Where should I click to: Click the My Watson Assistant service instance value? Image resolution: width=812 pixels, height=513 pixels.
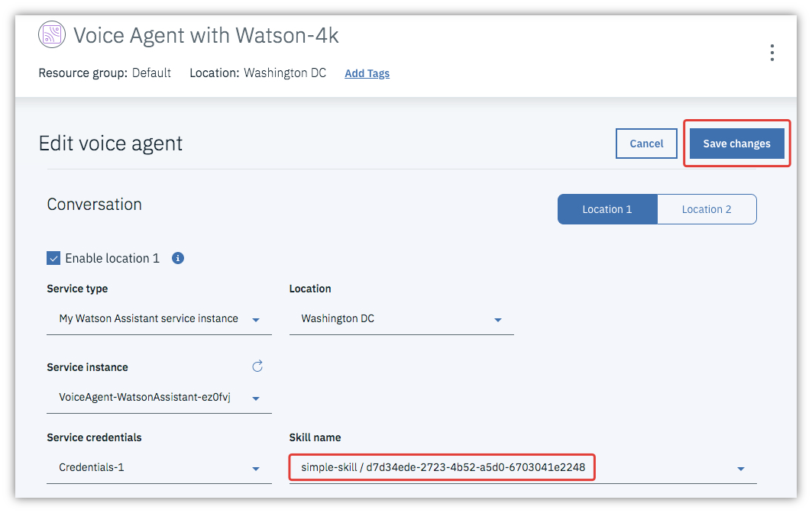148,318
